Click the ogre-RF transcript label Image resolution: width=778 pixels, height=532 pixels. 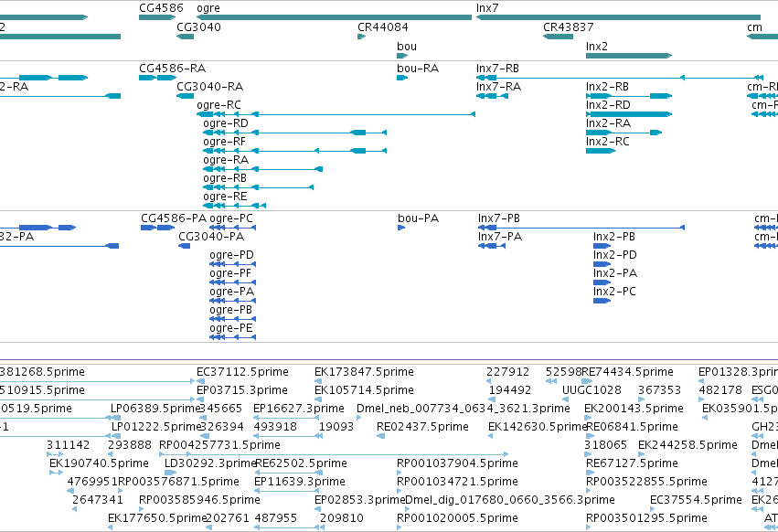224,142
